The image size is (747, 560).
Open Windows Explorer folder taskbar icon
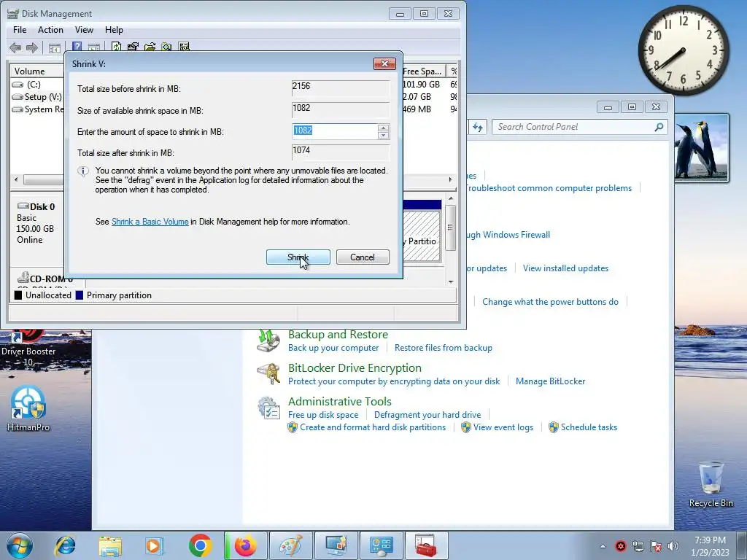point(110,545)
